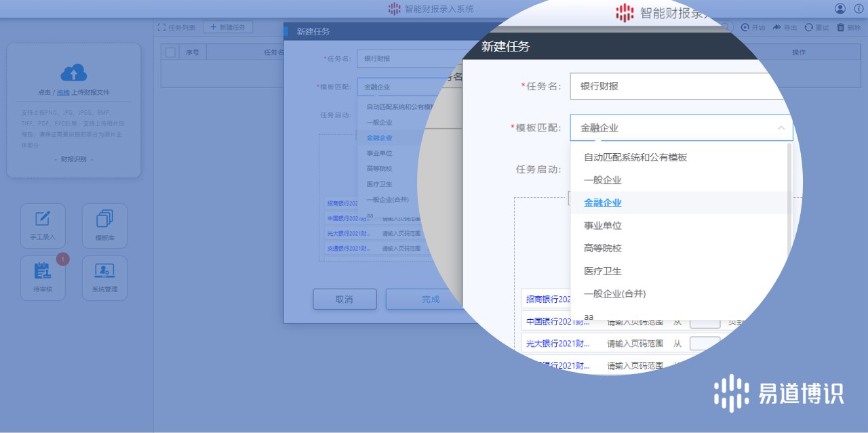
Task: Click the 取消 cancel button
Action: click(344, 300)
